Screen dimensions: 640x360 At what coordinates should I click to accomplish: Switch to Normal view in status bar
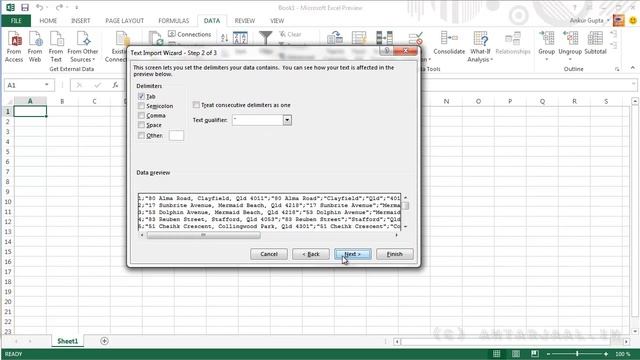click(496, 354)
